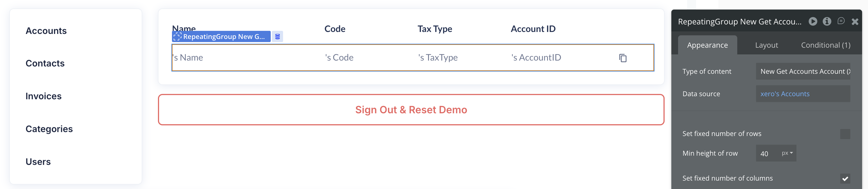Click the comment bubble icon in the editor header
The image size is (868, 189).
[841, 21]
